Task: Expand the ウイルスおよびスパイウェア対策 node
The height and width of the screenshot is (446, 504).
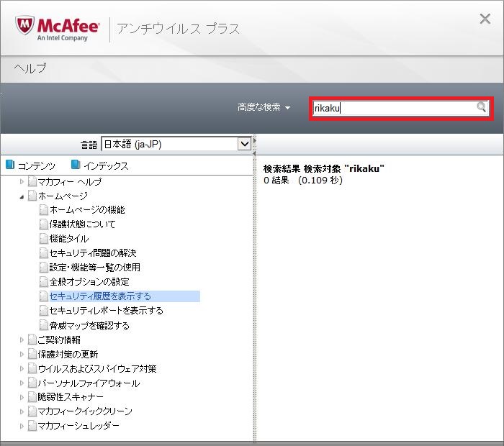Action: [x=22, y=368]
